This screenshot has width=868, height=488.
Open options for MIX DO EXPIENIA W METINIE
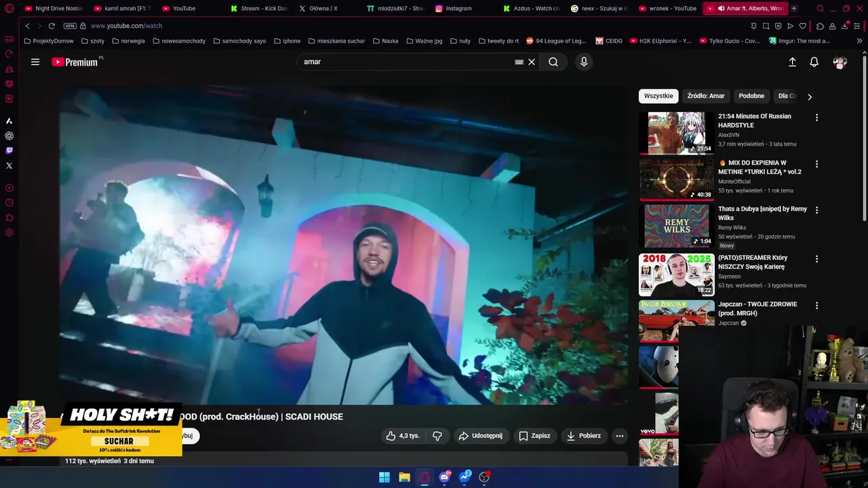click(816, 164)
